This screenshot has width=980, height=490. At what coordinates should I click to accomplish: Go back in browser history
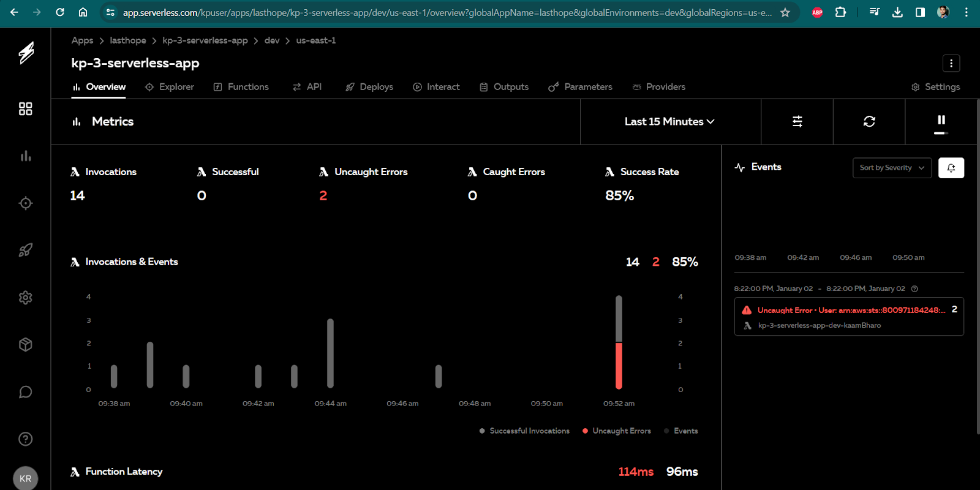(x=14, y=12)
